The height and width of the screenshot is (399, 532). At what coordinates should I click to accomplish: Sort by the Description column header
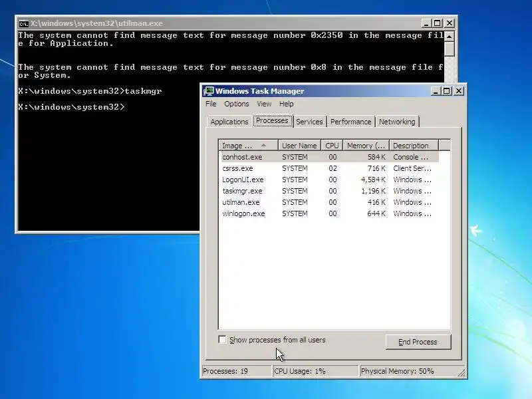click(414, 146)
